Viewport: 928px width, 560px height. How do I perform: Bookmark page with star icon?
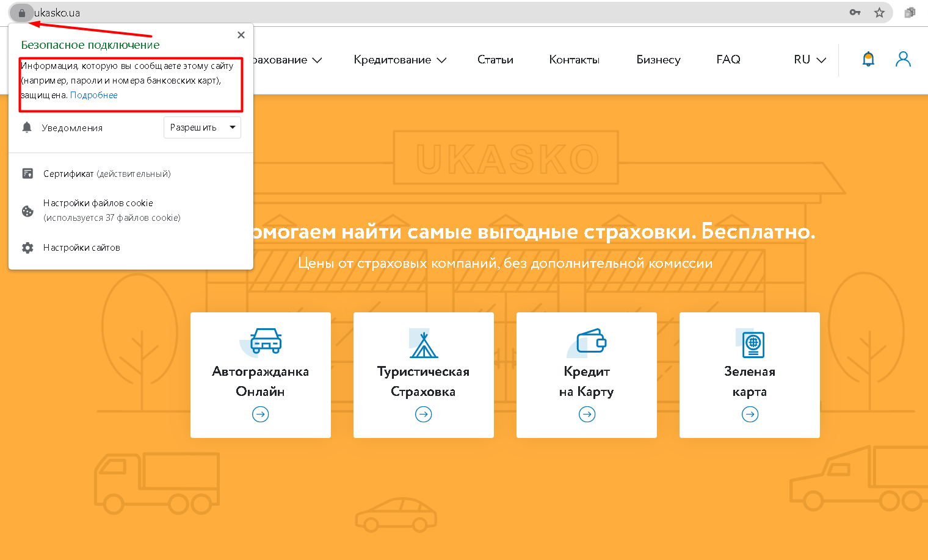(879, 12)
